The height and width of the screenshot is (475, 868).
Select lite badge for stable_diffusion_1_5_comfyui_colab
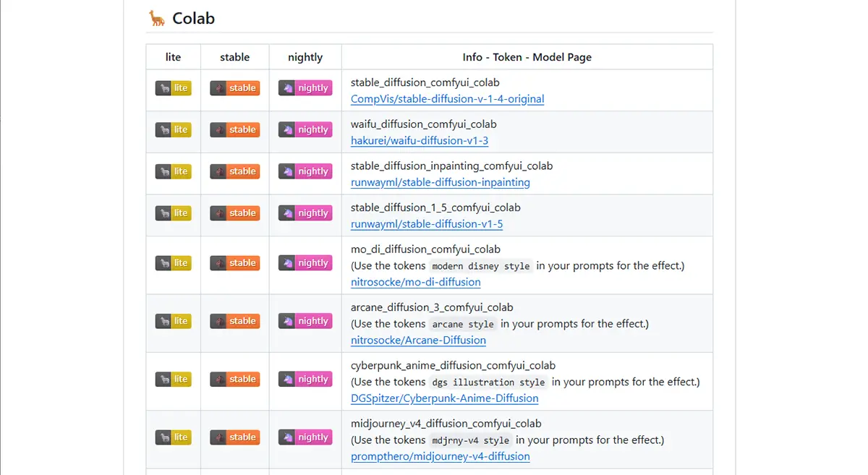coord(174,213)
